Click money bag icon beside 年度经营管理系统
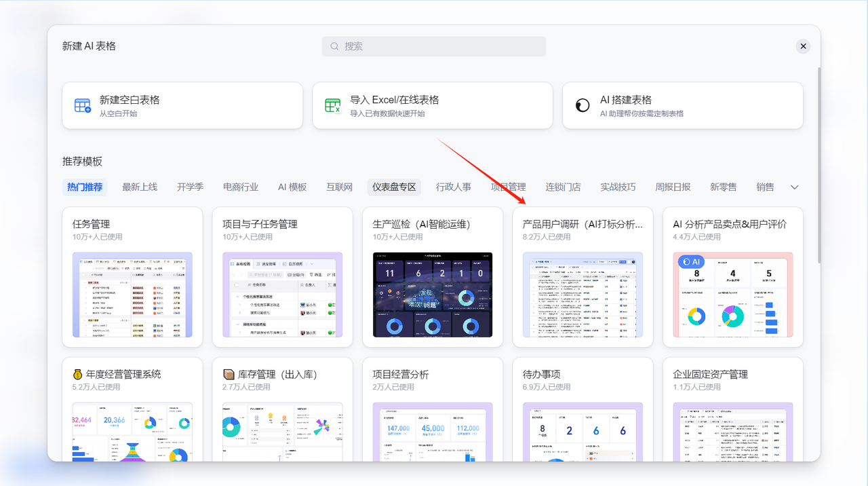 [78, 375]
